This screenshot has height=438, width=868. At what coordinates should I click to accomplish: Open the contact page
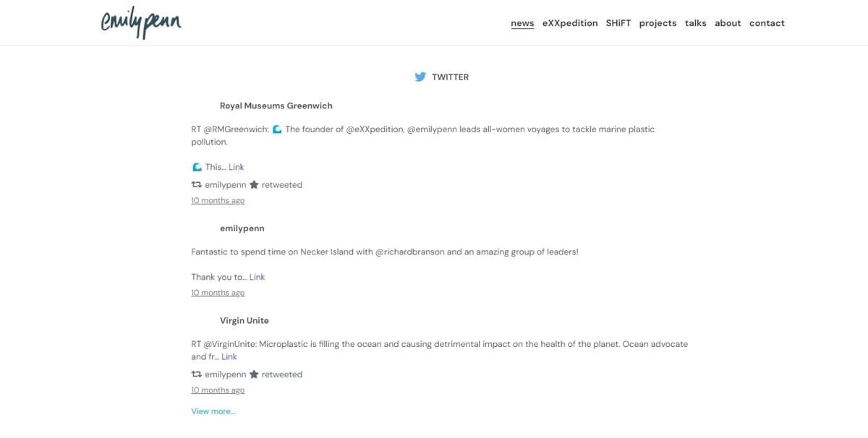click(x=767, y=23)
